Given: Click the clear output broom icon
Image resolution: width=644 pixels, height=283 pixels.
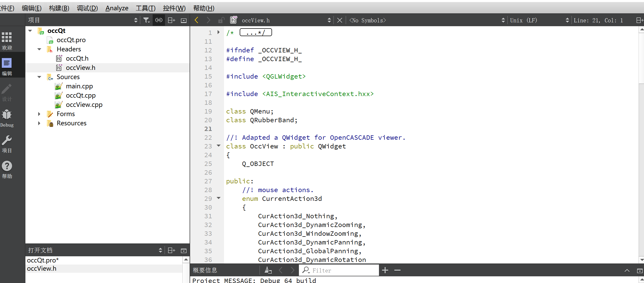Looking at the screenshot, I should pyautogui.click(x=268, y=270).
